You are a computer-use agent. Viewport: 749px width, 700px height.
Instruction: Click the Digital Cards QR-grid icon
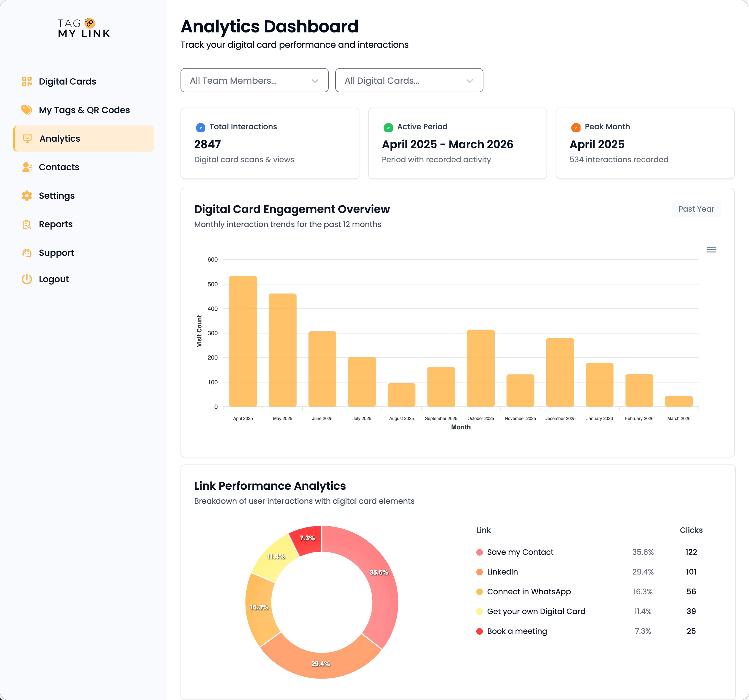[x=27, y=81]
